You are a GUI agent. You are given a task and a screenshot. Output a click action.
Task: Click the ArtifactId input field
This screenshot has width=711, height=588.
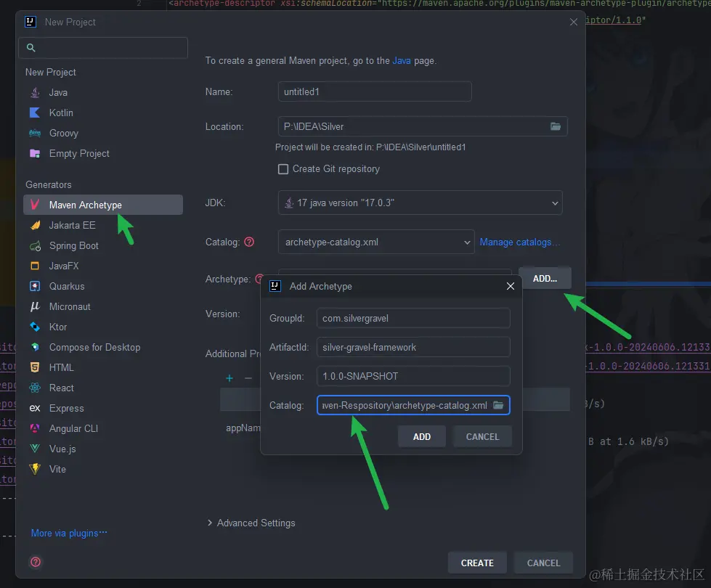[x=413, y=347]
